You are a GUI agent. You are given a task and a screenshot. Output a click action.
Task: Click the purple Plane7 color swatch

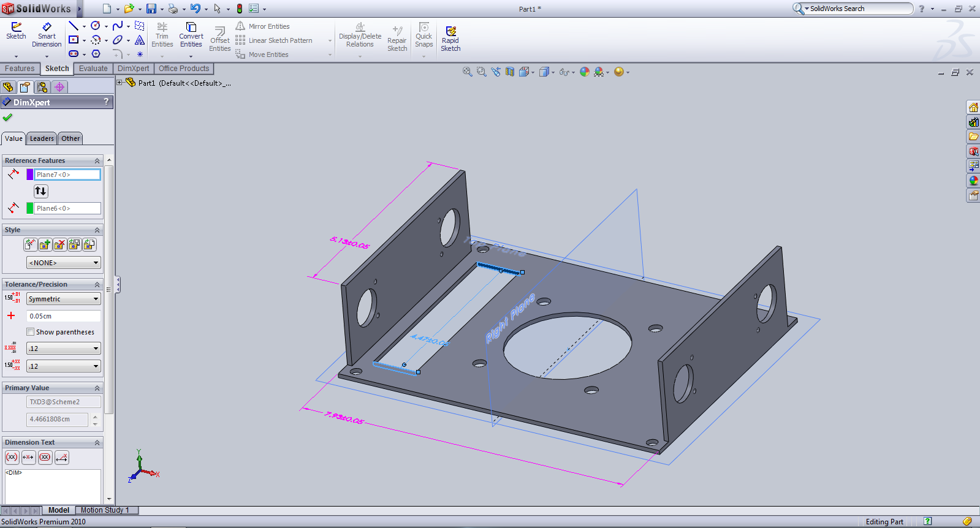[x=29, y=175]
